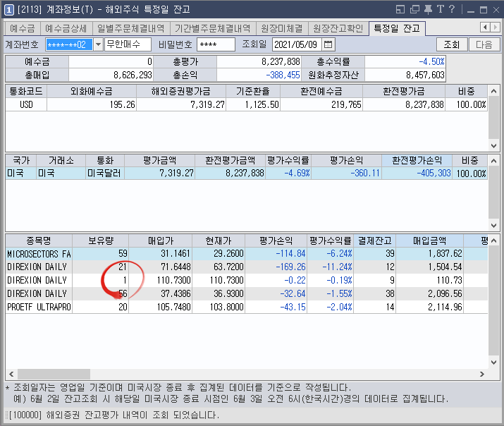The image size is (504, 426).
Task: Switch to the 예수금상세 tab
Action: coord(66,29)
